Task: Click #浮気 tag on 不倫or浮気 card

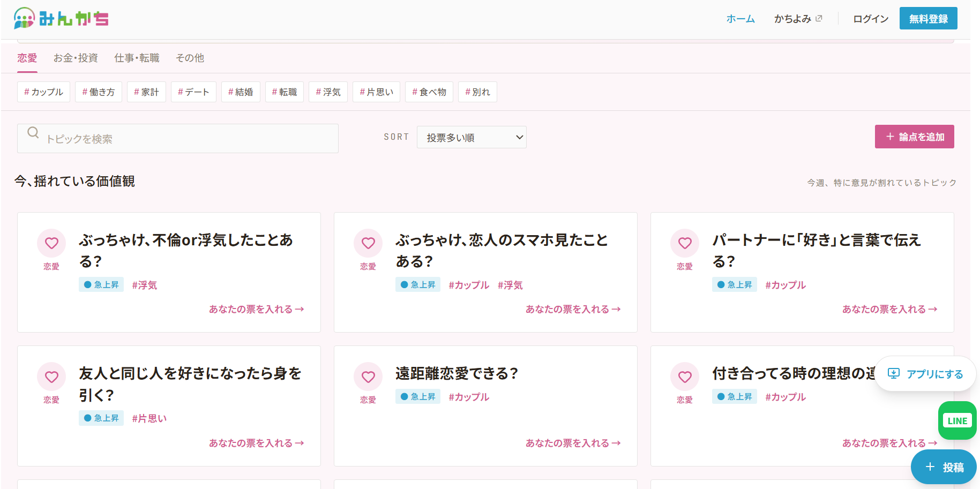Action: pos(145,285)
